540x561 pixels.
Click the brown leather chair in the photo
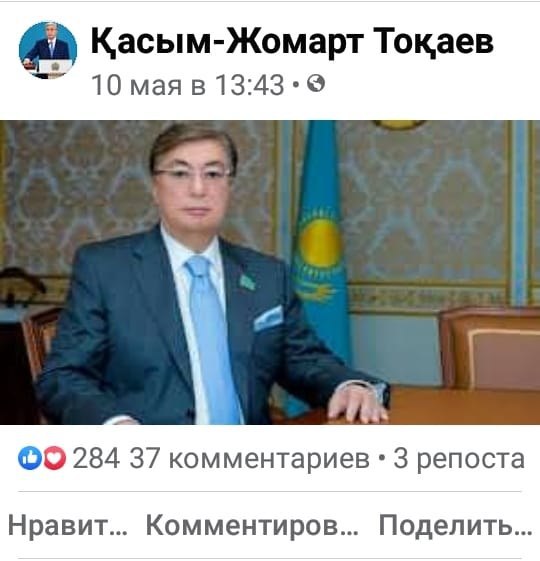tap(490, 348)
